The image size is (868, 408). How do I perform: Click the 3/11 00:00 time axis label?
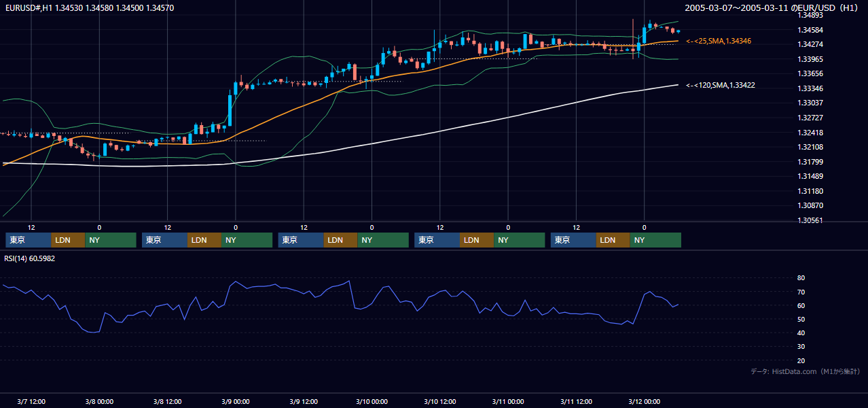pyautogui.click(x=508, y=402)
